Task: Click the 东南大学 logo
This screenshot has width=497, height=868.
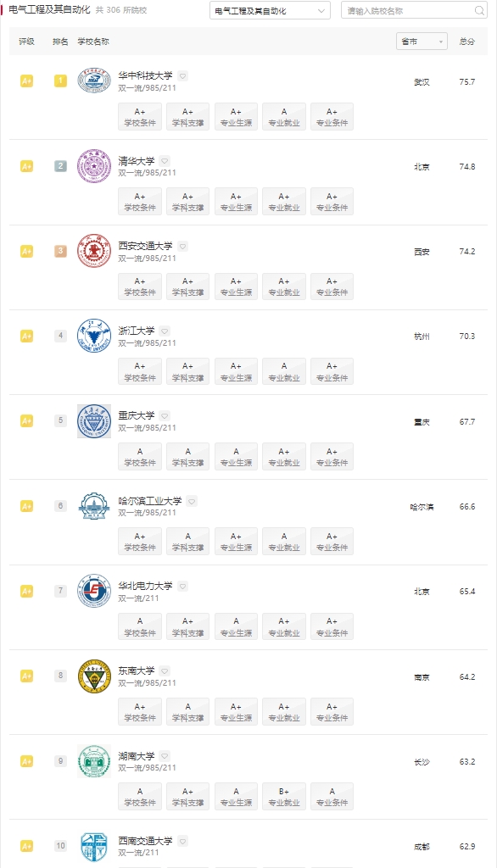Action: point(94,676)
